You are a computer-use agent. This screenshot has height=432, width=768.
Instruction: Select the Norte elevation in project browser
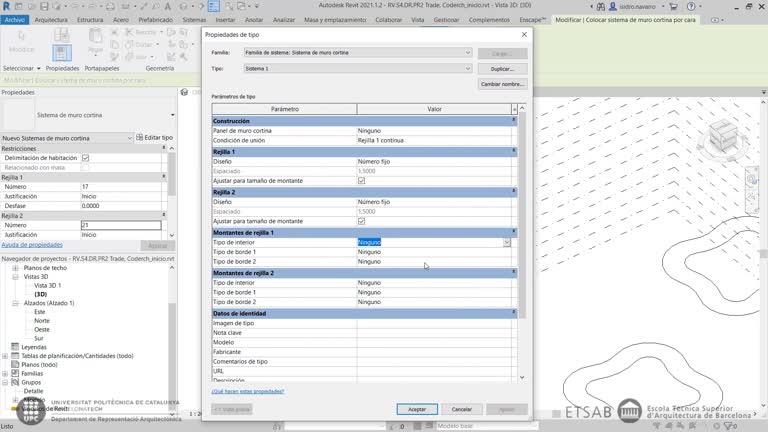pos(42,320)
